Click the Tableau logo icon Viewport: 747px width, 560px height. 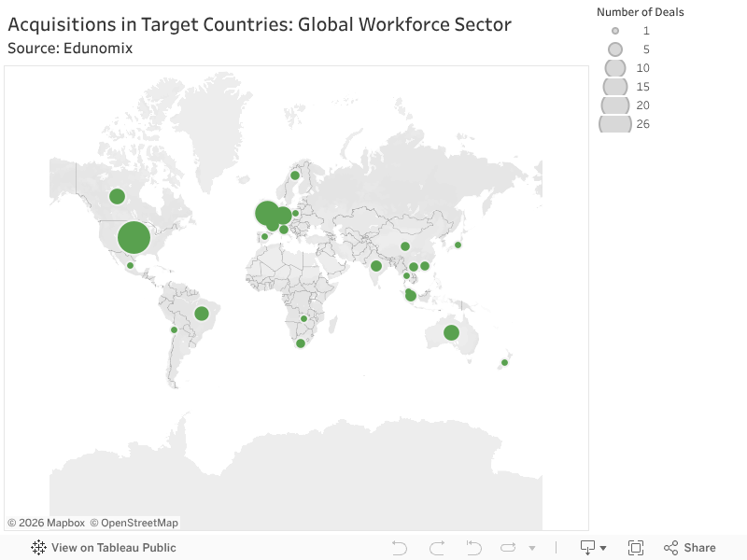pyautogui.click(x=38, y=548)
